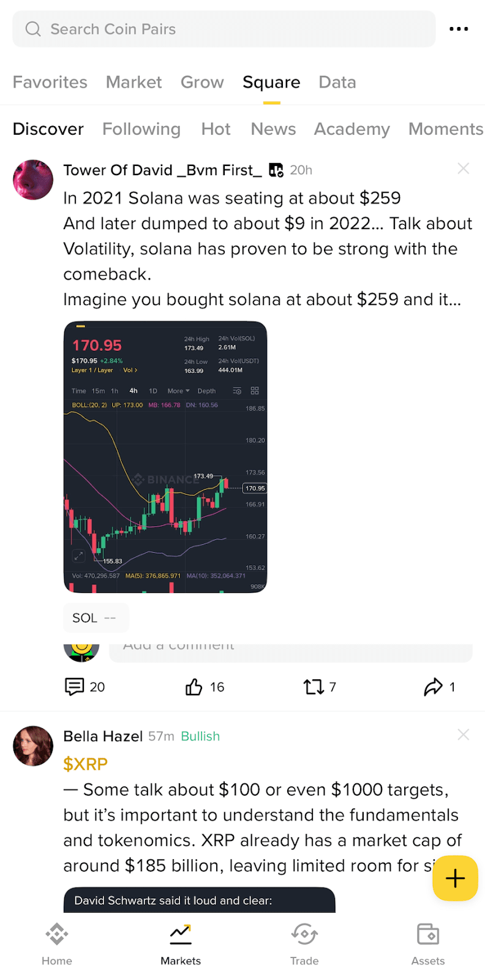Dismiss the Tower Of David post
Image resolution: width=485 pixels, height=980 pixels.
pos(464,168)
